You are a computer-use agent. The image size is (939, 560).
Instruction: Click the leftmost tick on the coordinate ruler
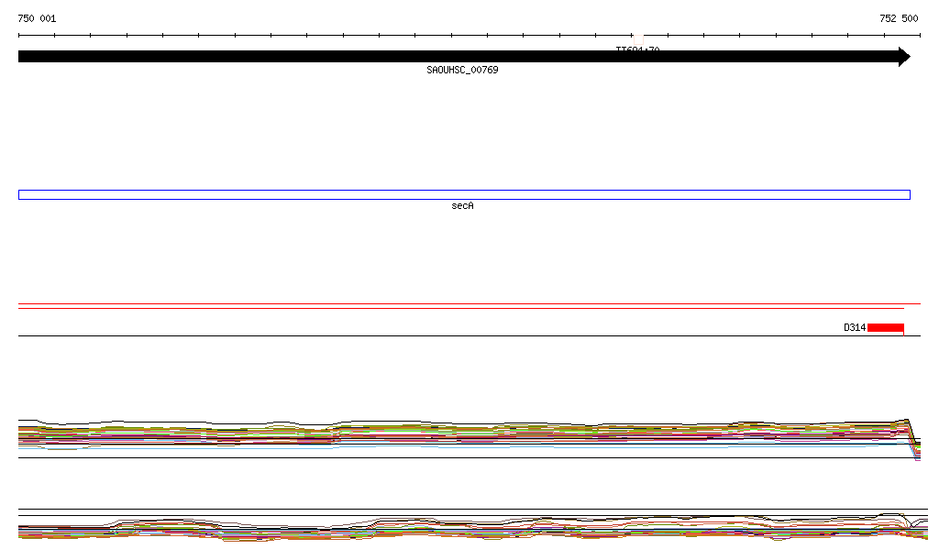[18, 36]
